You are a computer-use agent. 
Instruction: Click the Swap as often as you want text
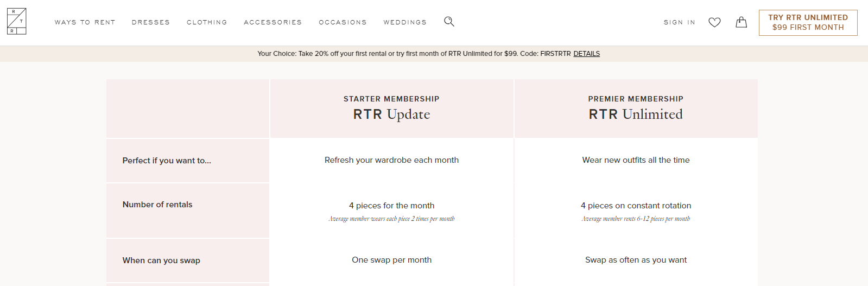click(x=636, y=260)
